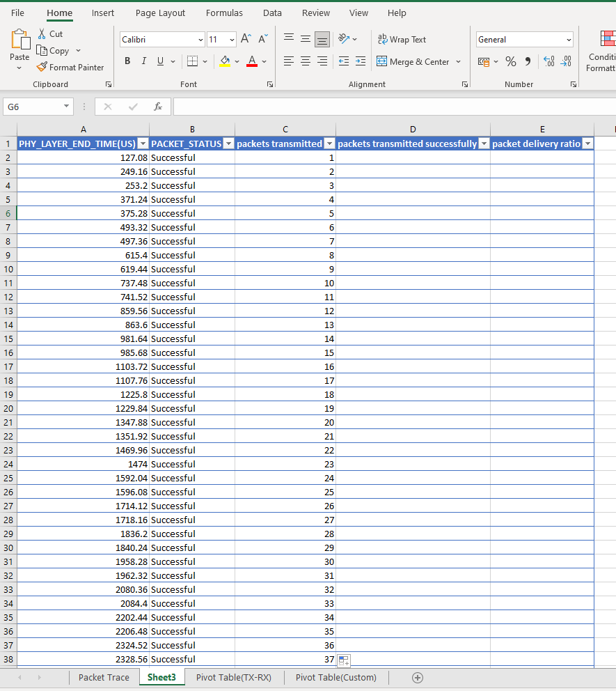Open Font dialog launcher

point(270,84)
